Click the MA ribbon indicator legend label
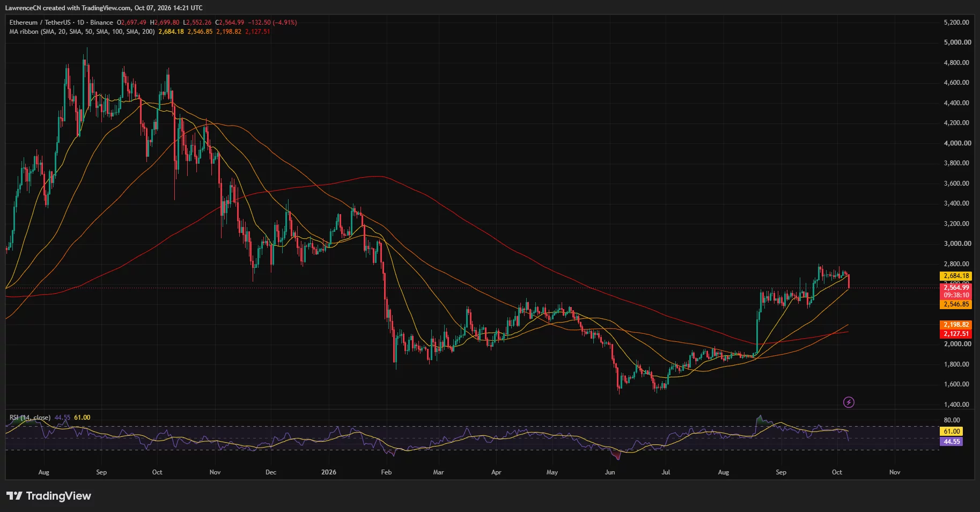Screen dimensions: 980x512 [x=82, y=32]
